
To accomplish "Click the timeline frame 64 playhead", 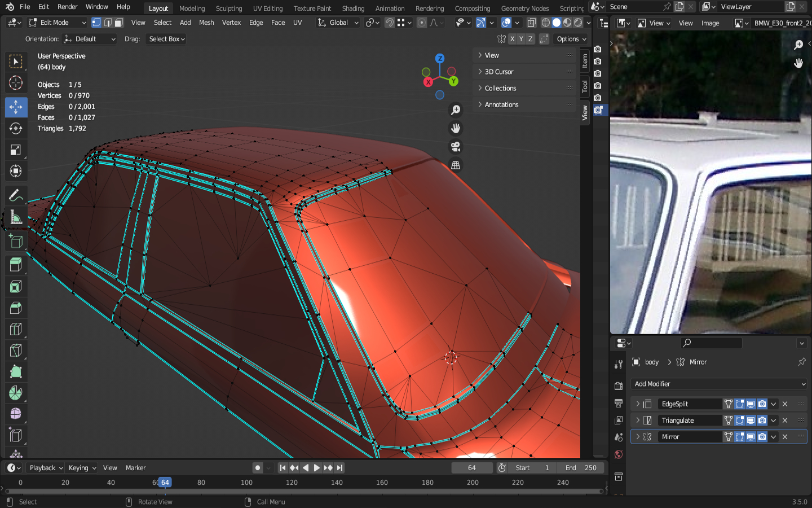I will [x=165, y=483].
